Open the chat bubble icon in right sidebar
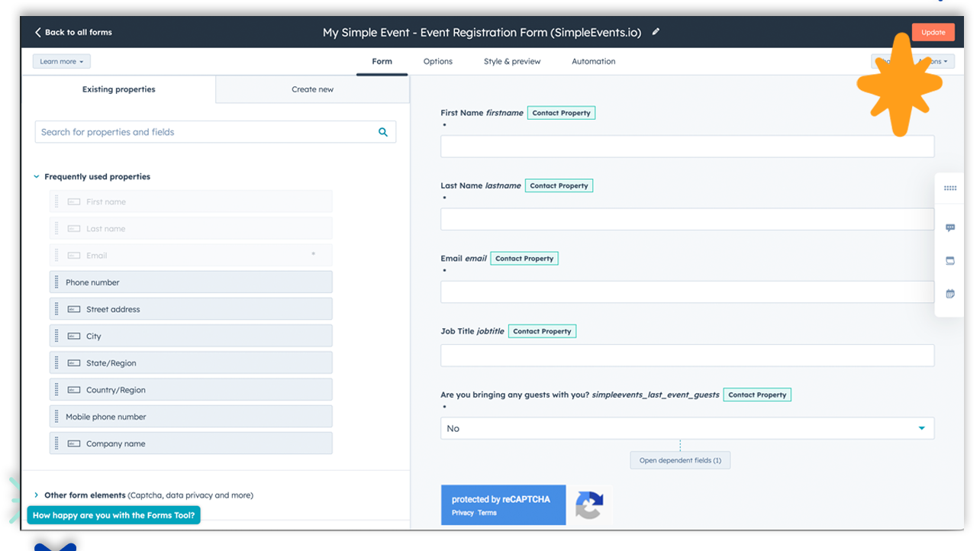Viewport: 980px width, 551px height. pos(950,227)
